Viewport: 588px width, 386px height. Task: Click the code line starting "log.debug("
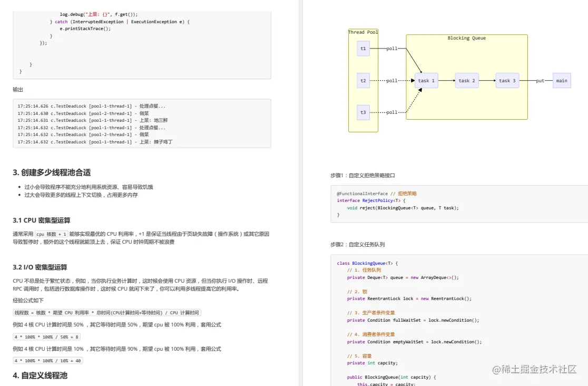[99, 14]
